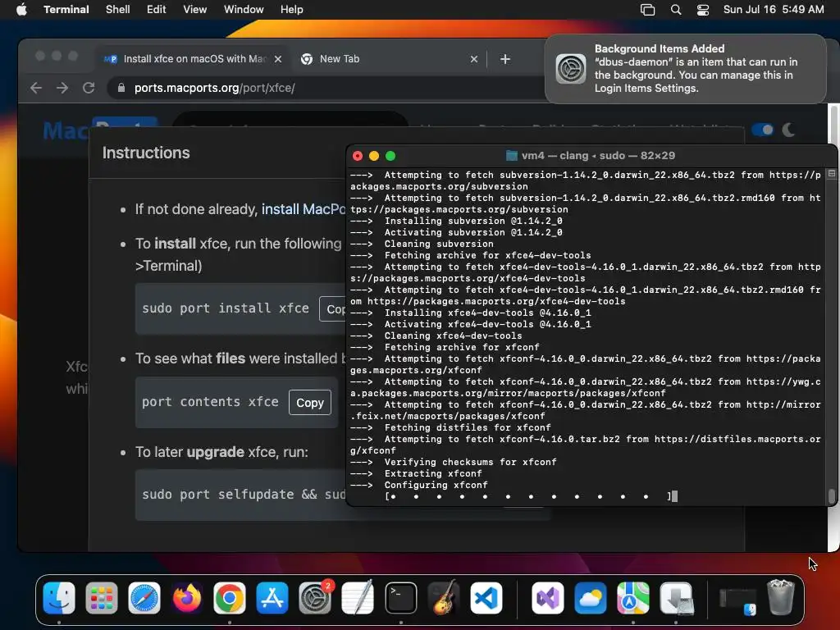Open Maps from the Dock

click(x=632, y=598)
